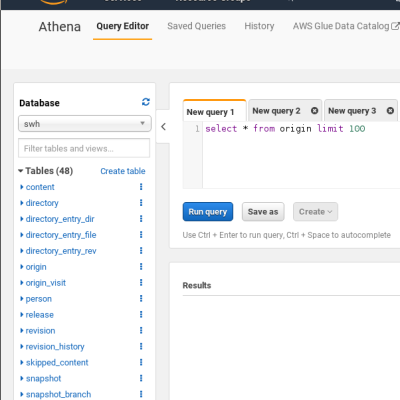
Task: Expand the origin table columns
Action: pos(22,267)
